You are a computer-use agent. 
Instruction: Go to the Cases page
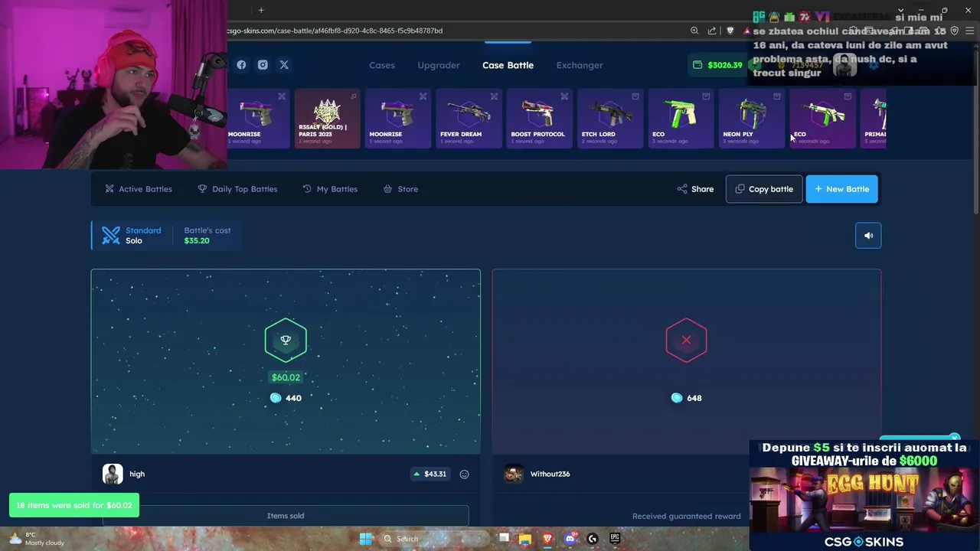(382, 65)
